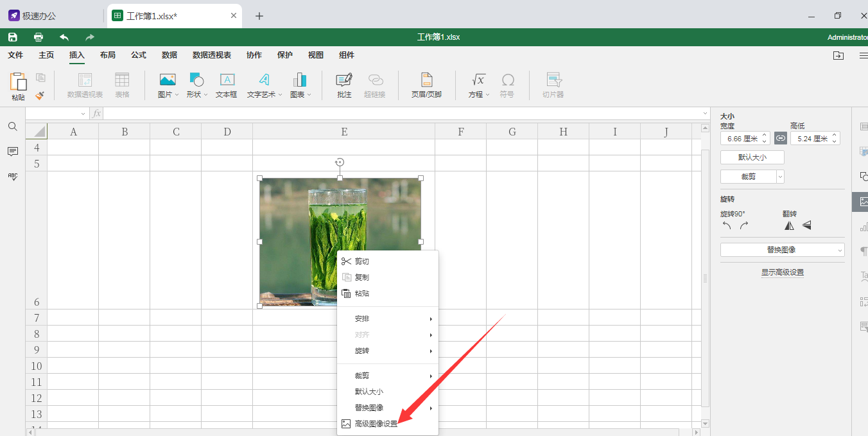Expand the formula bar chevron
Image resolution: width=868 pixels, height=436 pixels.
pyautogui.click(x=706, y=114)
